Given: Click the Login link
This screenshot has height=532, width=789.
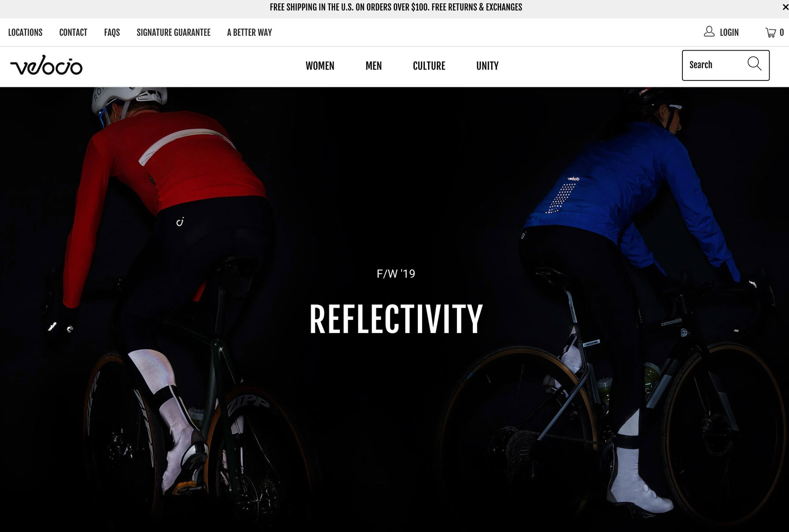Looking at the screenshot, I should pos(729,33).
